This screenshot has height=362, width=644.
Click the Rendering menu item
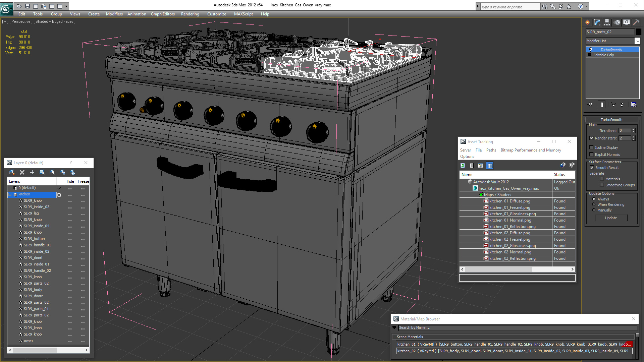pyautogui.click(x=190, y=14)
